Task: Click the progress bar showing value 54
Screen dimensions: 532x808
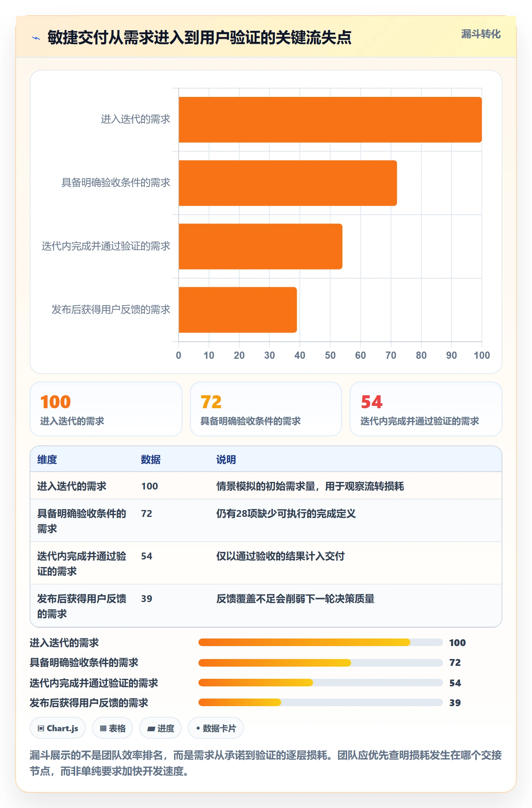Action: tap(321, 683)
